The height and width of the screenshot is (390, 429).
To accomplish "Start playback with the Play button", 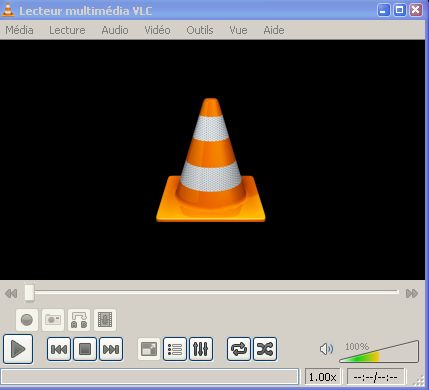I will pos(18,349).
